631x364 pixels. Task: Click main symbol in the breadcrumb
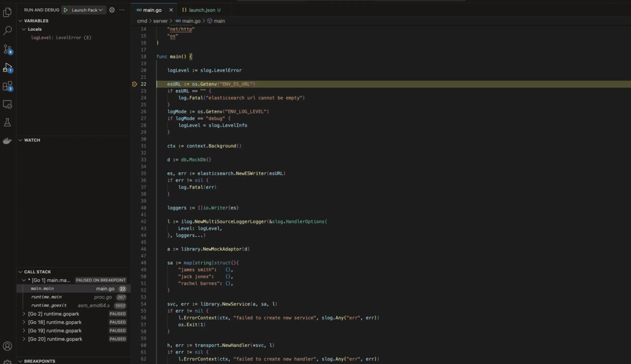[219, 21]
